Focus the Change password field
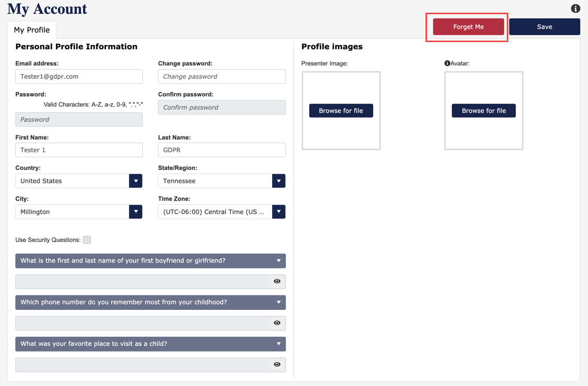Image resolution: width=588 pixels, height=386 pixels. coord(221,77)
